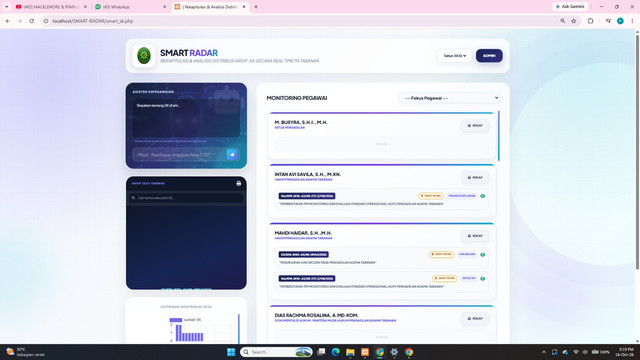Open Draft Word for Mahdi Haidar's second SK

click(x=444, y=278)
